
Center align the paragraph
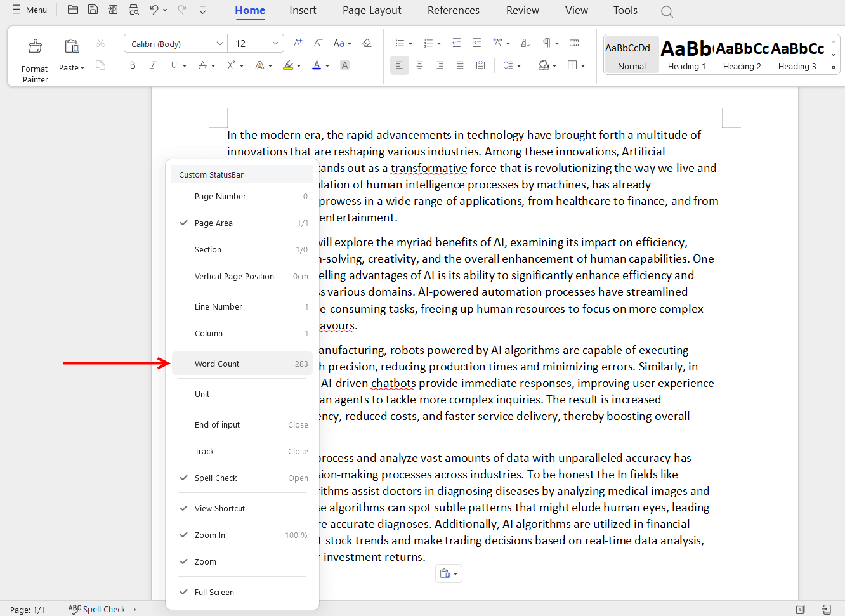(x=419, y=65)
